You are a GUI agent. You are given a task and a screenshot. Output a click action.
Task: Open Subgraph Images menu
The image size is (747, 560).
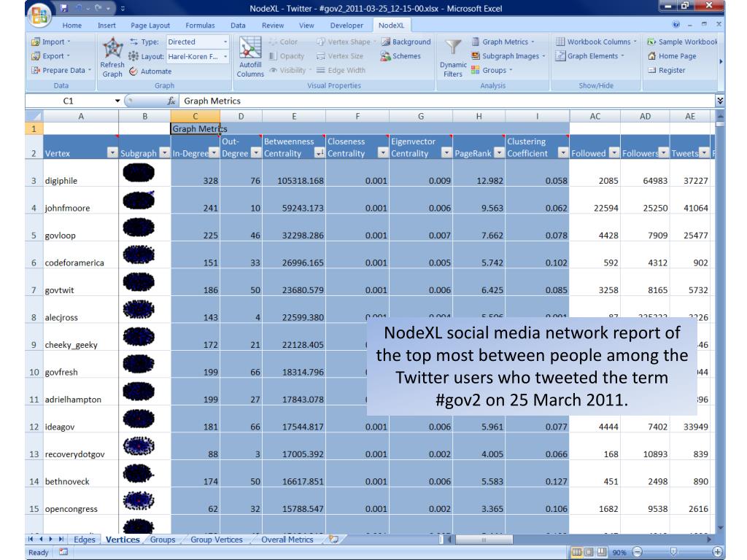pyautogui.click(x=508, y=56)
